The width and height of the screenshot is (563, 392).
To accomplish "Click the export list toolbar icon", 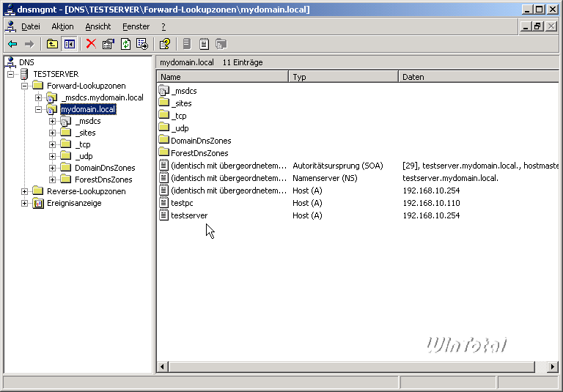I will click(x=142, y=44).
